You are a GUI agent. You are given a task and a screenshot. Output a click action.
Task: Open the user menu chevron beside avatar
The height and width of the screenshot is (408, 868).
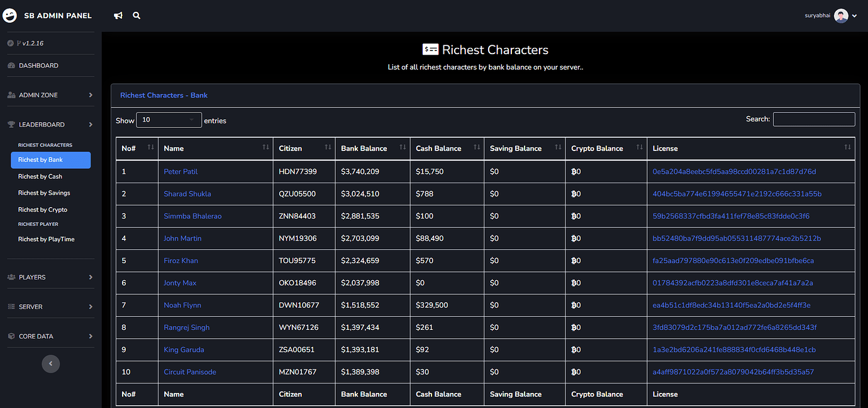(855, 16)
